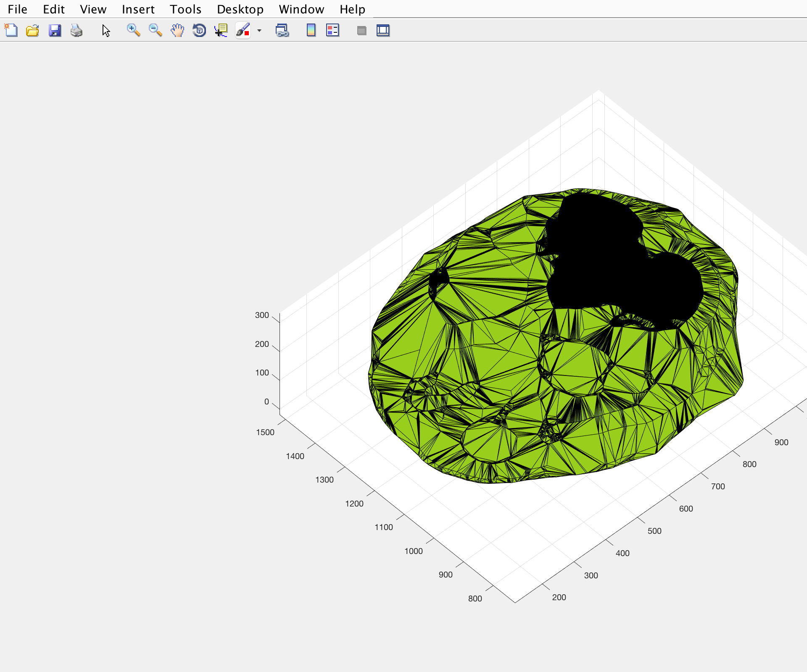
Task: Open the Insert menu
Action: (x=138, y=9)
